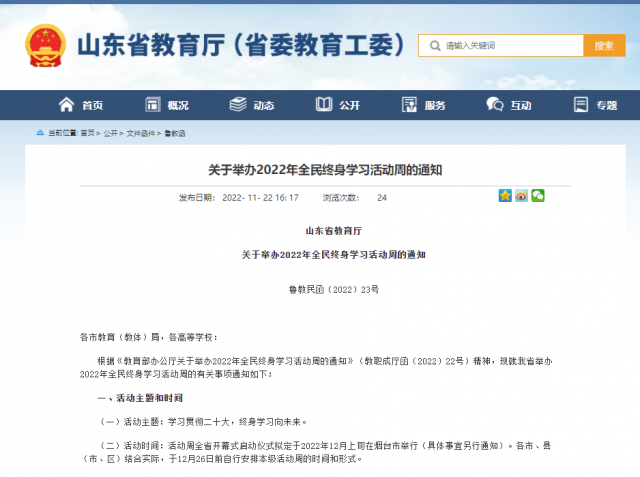This screenshot has height=477, width=640.
Task: Click 首页 in the breadcrumb trail
Action: [x=89, y=133]
